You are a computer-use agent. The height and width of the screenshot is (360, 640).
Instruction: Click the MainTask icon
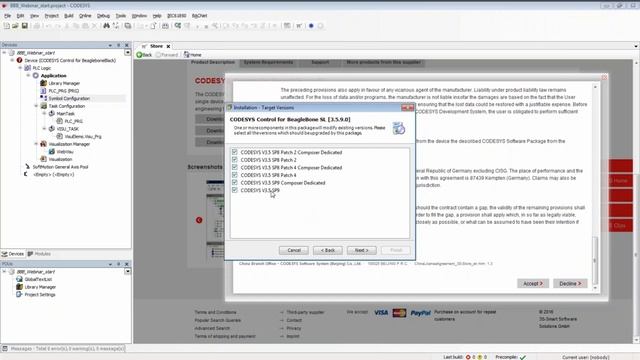tap(51, 113)
